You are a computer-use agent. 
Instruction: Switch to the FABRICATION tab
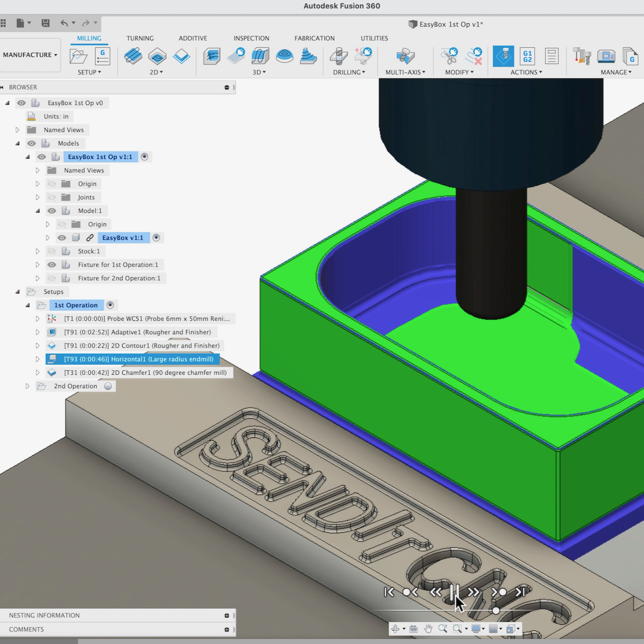(314, 38)
